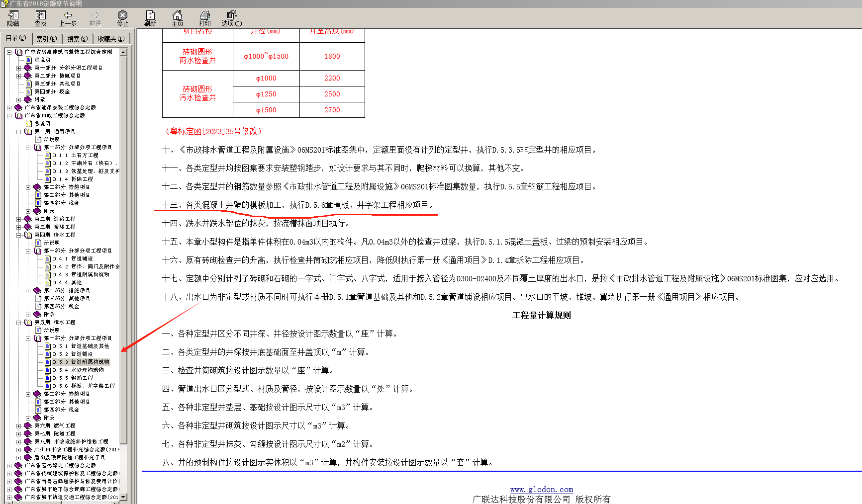The image size is (862, 504).
Task: Select 广东省城市轨道交通工程综合定额 tree item
Action: (72, 497)
